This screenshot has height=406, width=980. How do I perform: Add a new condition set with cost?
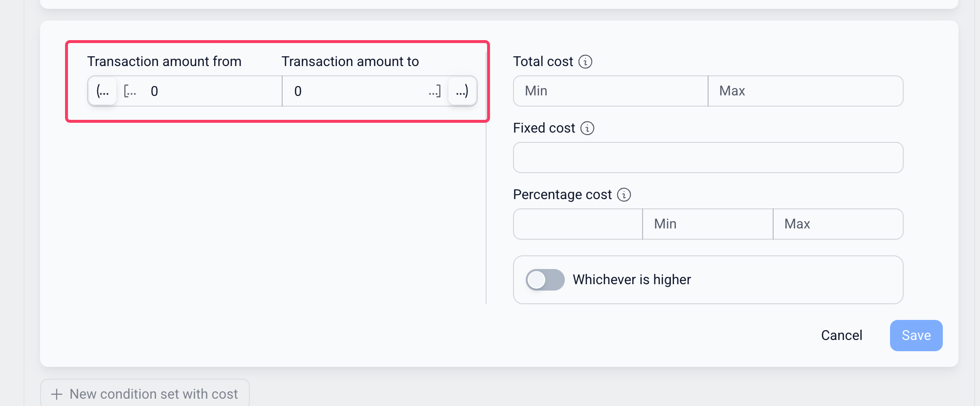[145, 393]
